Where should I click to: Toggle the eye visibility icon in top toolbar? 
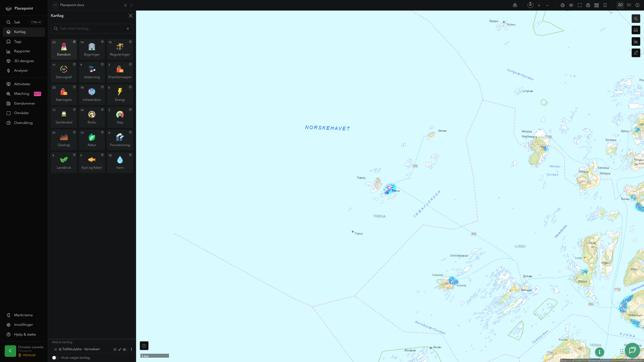[571, 5]
